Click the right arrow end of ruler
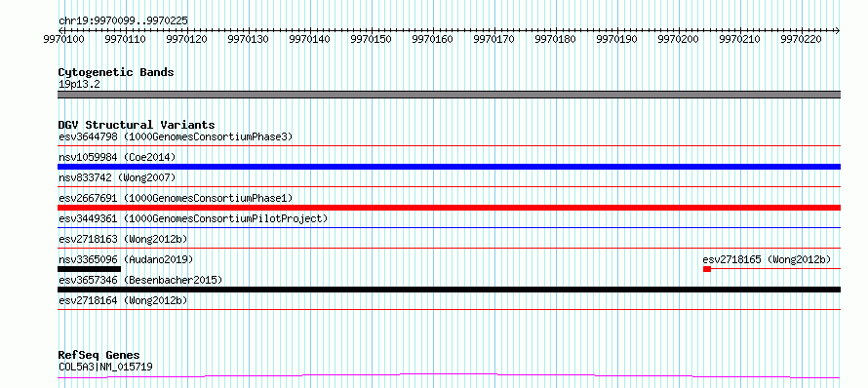 [x=838, y=30]
